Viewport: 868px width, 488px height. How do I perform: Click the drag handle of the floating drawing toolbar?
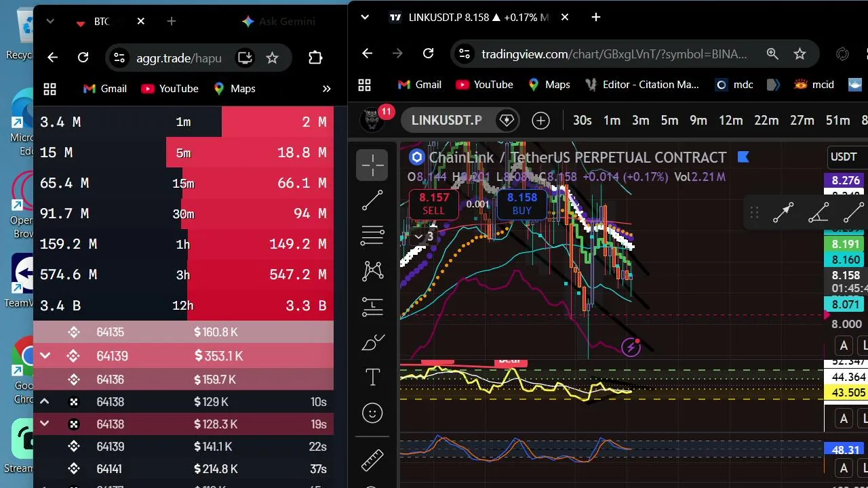point(754,213)
